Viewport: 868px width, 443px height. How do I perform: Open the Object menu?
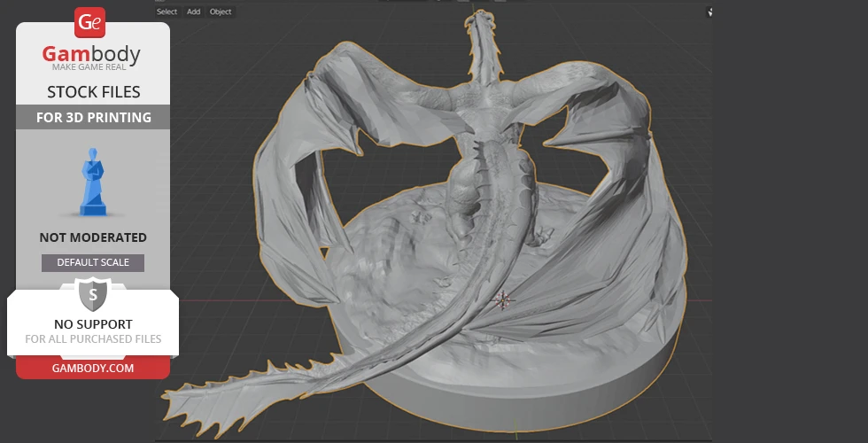[221, 12]
